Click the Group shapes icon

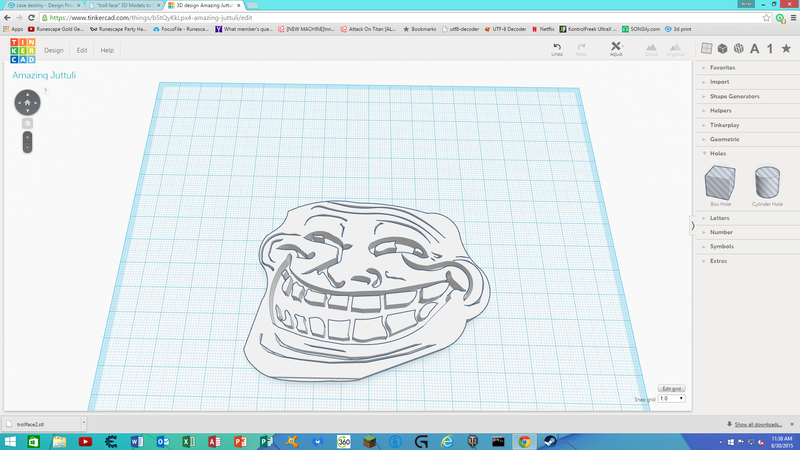tap(651, 49)
